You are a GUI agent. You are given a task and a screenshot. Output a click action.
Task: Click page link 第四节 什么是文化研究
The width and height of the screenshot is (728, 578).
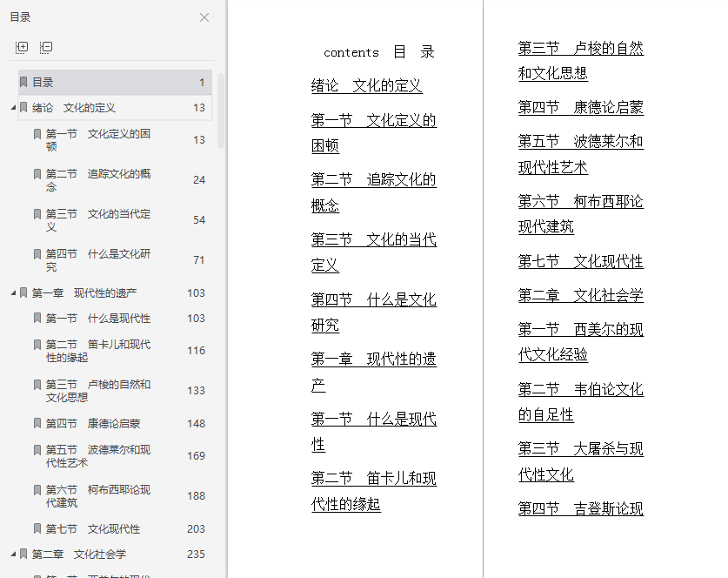click(x=374, y=313)
